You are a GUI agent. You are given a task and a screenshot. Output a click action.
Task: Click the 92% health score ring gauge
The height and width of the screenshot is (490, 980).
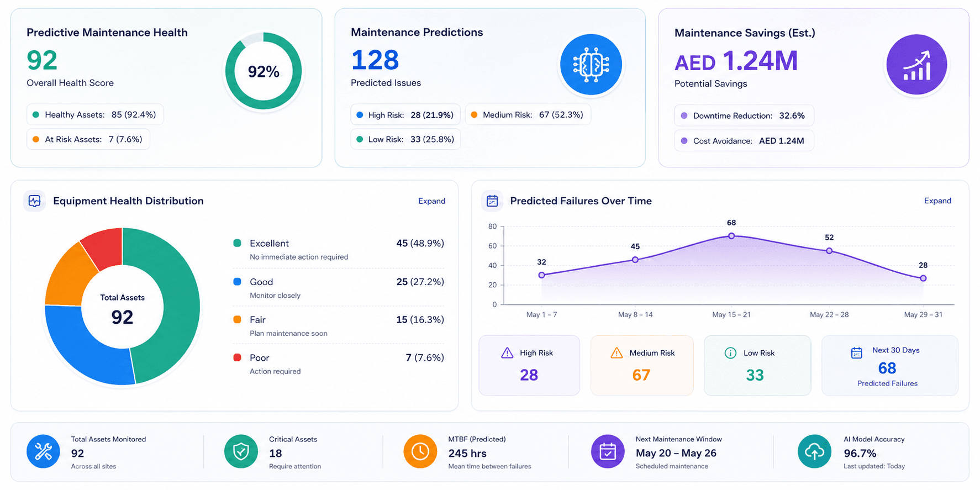pyautogui.click(x=264, y=71)
